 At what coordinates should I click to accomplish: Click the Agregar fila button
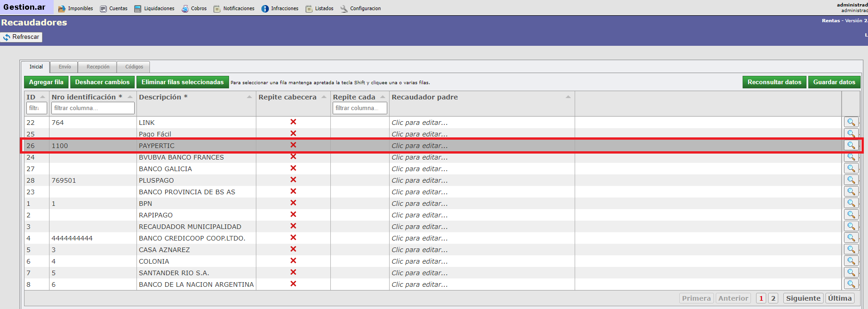[x=46, y=82]
